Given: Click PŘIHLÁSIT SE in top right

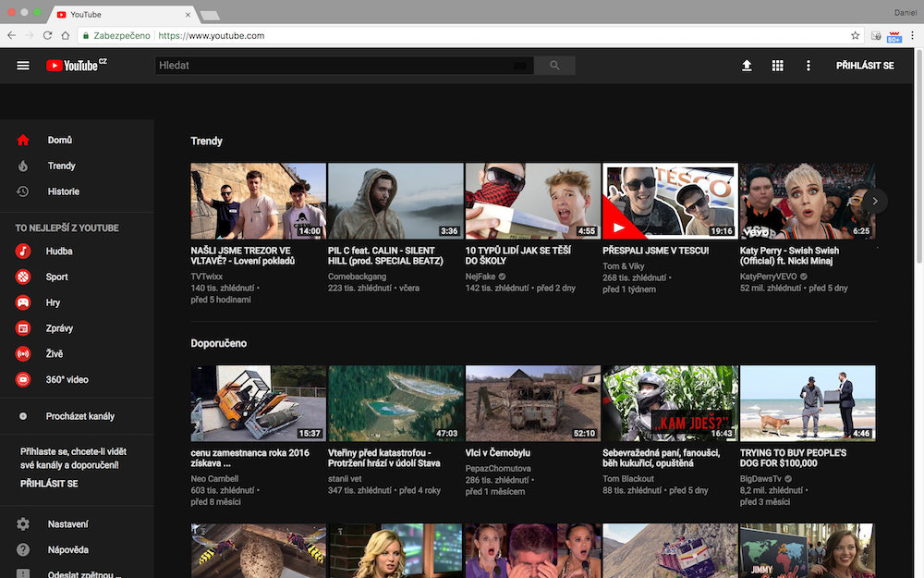Looking at the screenshot, I should (865, 66).
